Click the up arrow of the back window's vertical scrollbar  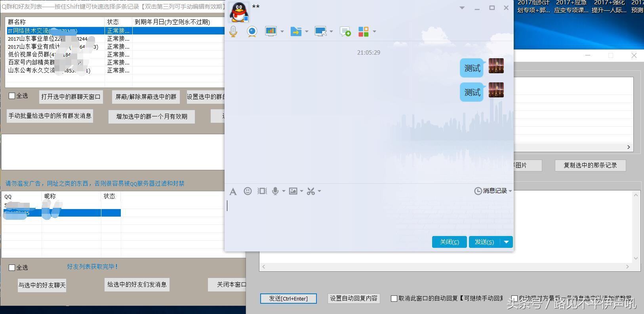pos(636,195)
